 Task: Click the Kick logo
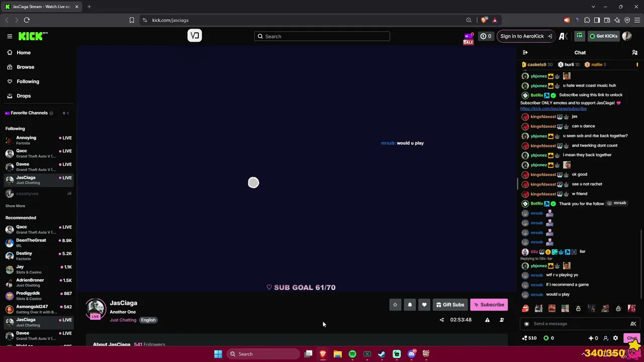coord(33,36)
